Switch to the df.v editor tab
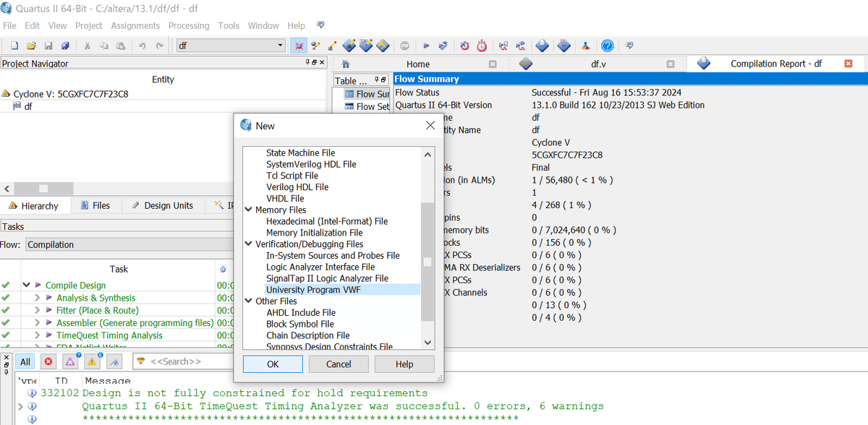 (x=597, y=64)
